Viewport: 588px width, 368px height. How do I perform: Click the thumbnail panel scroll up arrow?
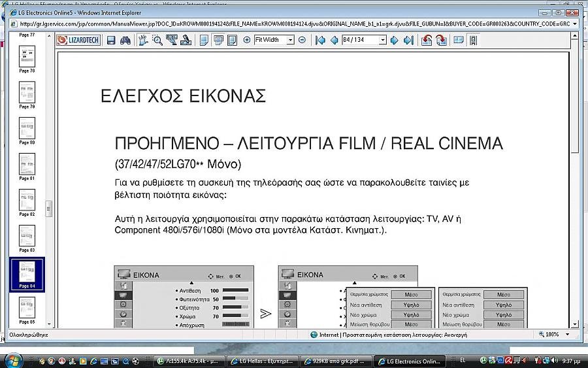tap(49, 36)
